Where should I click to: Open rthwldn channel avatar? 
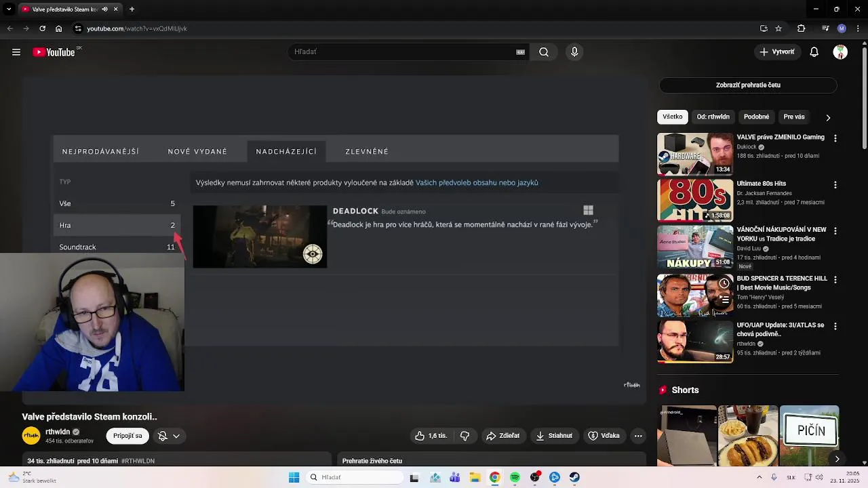pos(31,436)
